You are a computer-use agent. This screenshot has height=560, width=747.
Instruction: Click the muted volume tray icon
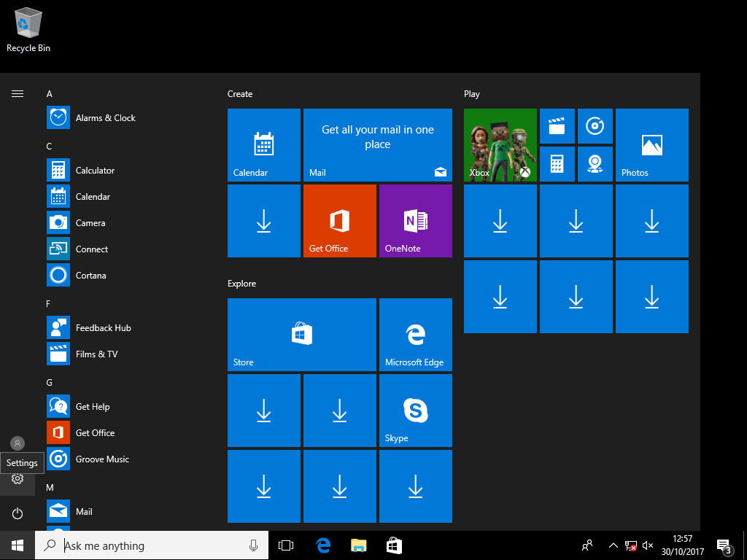647,545
